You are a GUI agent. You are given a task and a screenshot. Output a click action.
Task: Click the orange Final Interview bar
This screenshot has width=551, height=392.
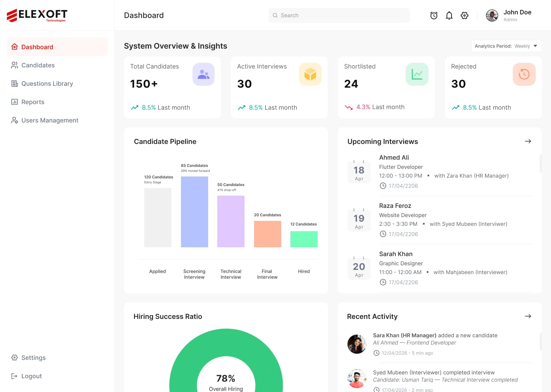click(x=267, y=234)
